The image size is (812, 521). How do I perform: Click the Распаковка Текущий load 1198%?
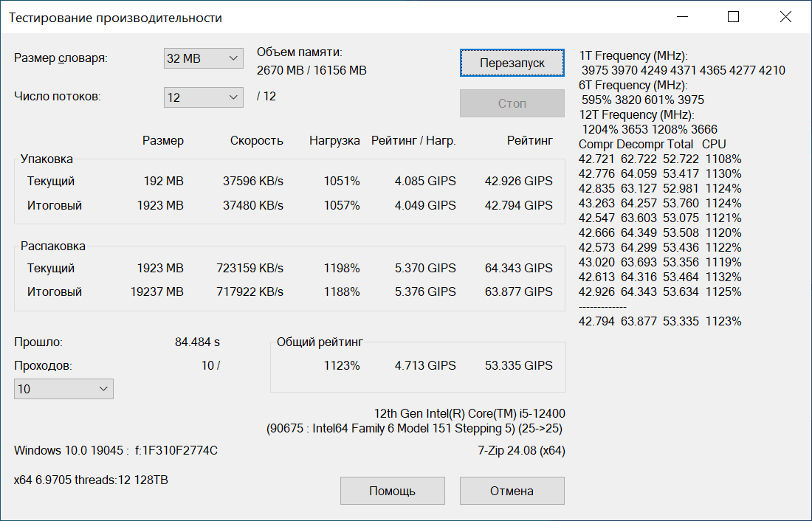pos(342,269)
